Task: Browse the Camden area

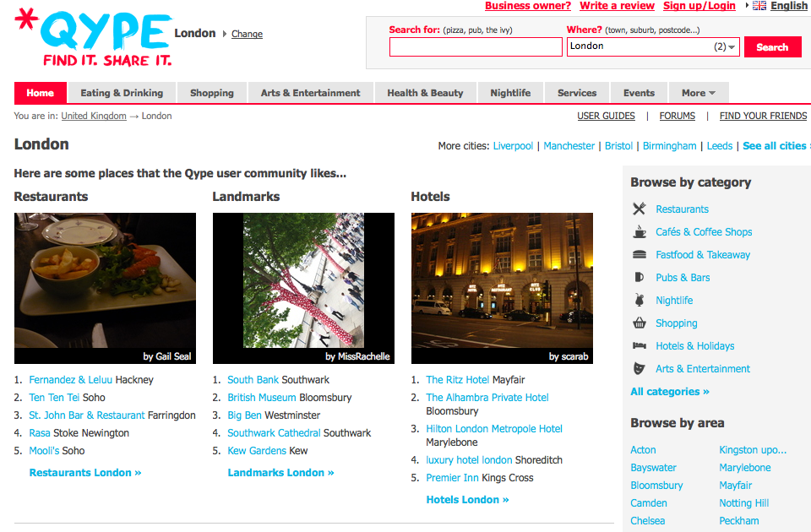Action: point(649,503)
